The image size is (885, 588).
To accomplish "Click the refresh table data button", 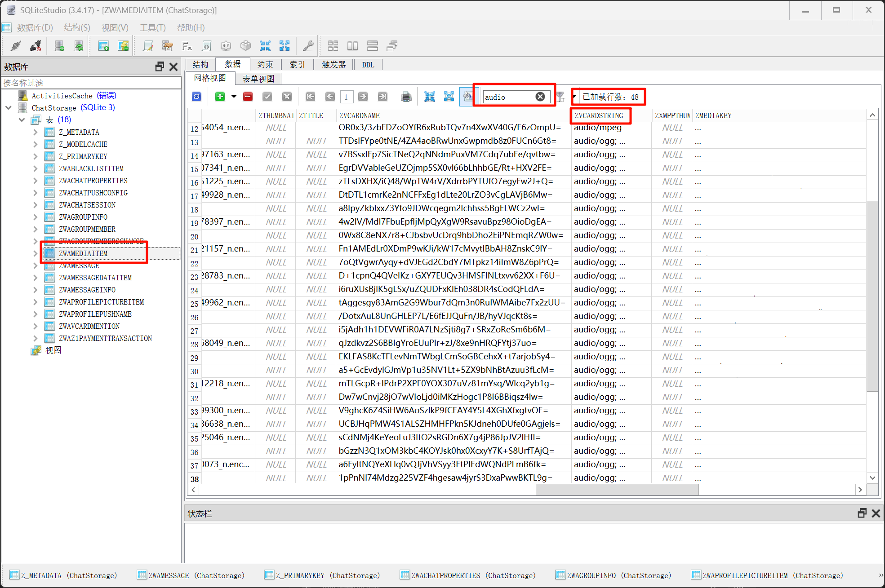I will pos(197,97).
